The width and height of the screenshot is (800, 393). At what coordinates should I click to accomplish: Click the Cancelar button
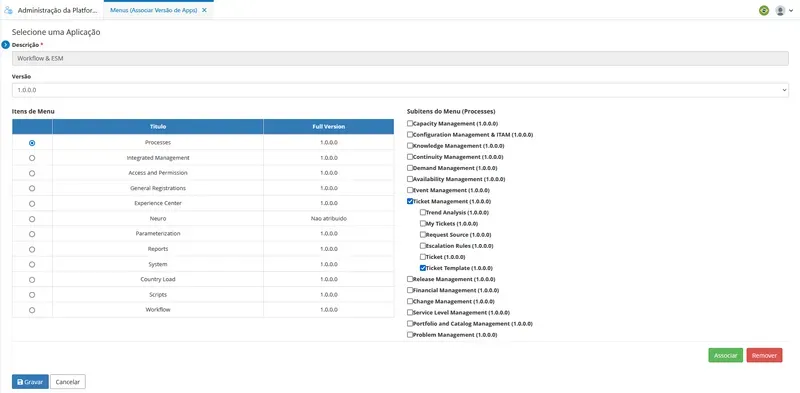pos(68,382)
